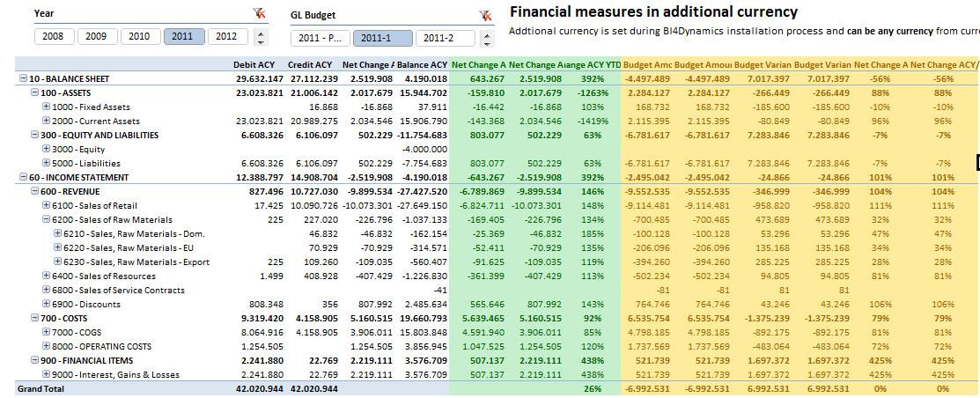Expand 6220 - Sales, Raw Materials - EU

pyautogui.click(x=57, y=247)
